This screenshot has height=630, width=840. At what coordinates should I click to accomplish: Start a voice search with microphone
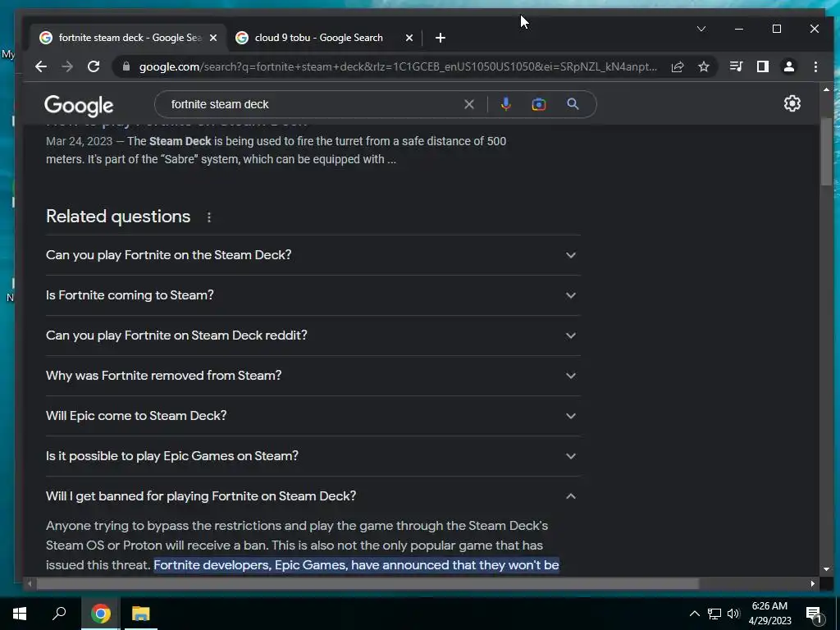point(505,104)
